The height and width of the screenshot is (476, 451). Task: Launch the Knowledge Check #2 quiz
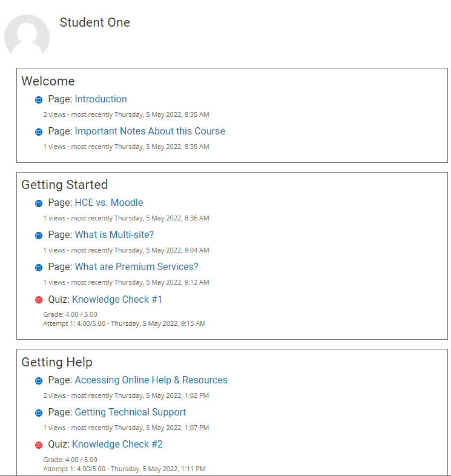click(117, 445)
